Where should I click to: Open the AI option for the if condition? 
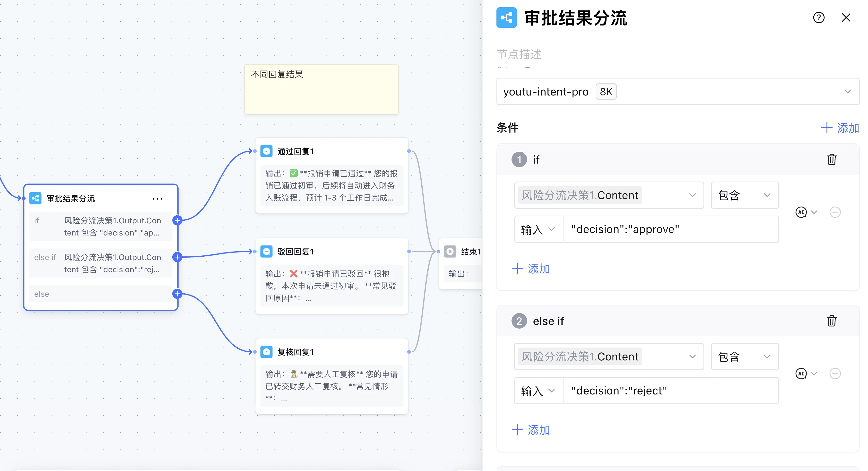pos(806,212)
